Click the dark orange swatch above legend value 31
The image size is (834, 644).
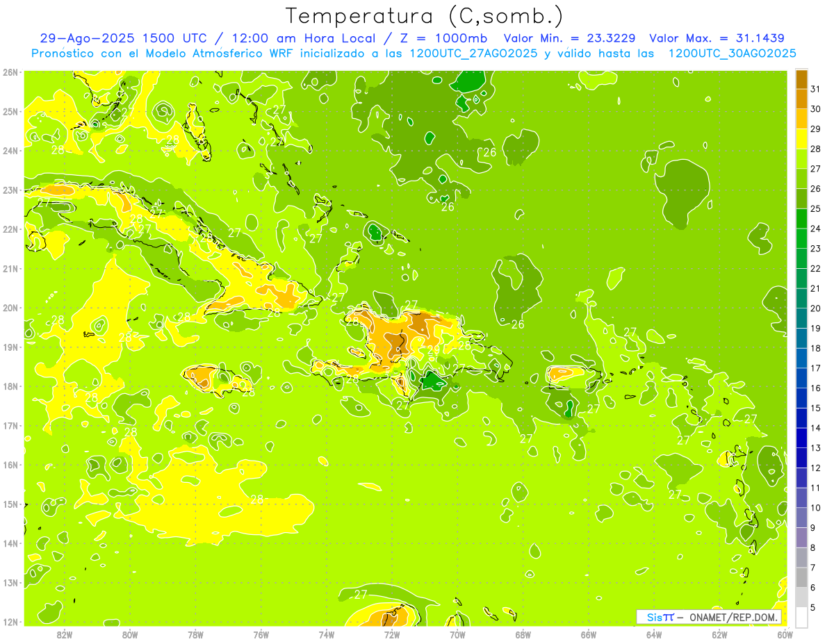click(x=801, y=79)
